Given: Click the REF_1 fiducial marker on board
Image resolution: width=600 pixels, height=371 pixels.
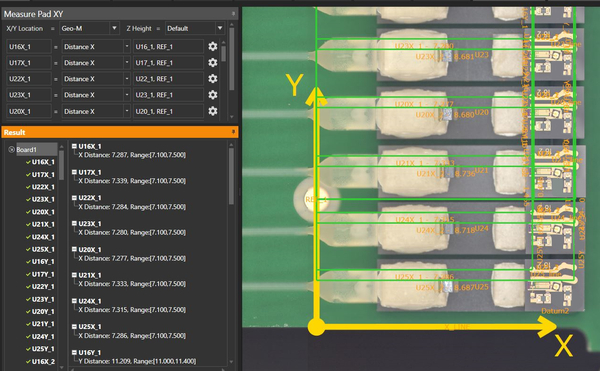Looking at the screenshot, I should tap(316, 199).
